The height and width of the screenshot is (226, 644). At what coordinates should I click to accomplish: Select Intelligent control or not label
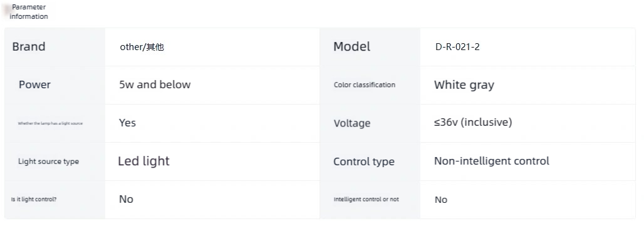tap(366, 199)
